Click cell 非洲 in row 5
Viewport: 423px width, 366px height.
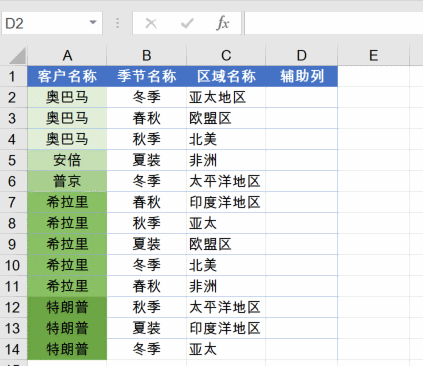(226, 160)
